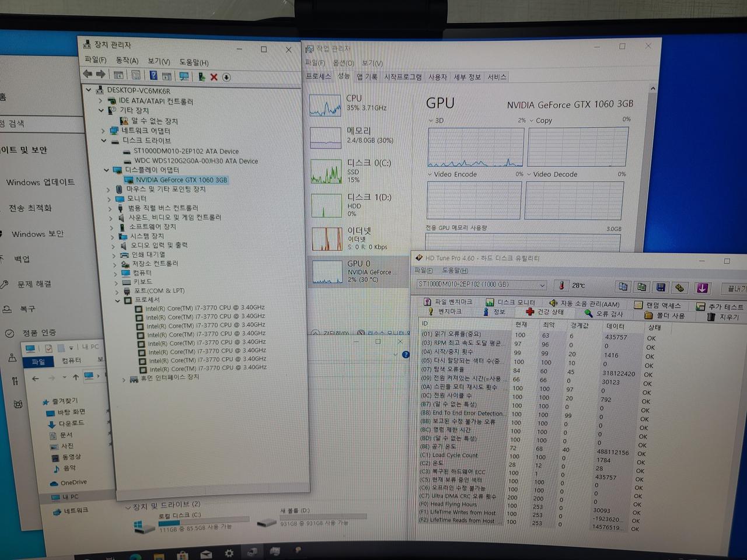The height and width of the screenshot is (560, 747).
Task: Open the Settings gear on the taskbar
Action: 229,553
